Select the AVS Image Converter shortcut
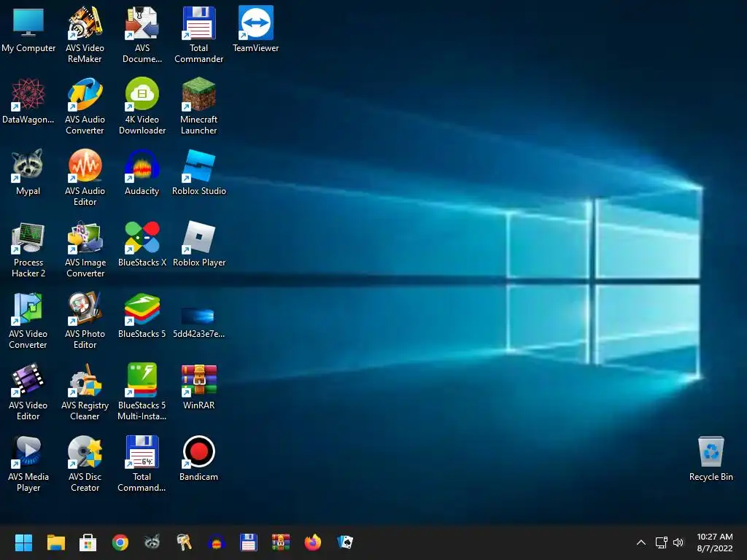Viewport: 747px width, 560px height. coord(85,249)
